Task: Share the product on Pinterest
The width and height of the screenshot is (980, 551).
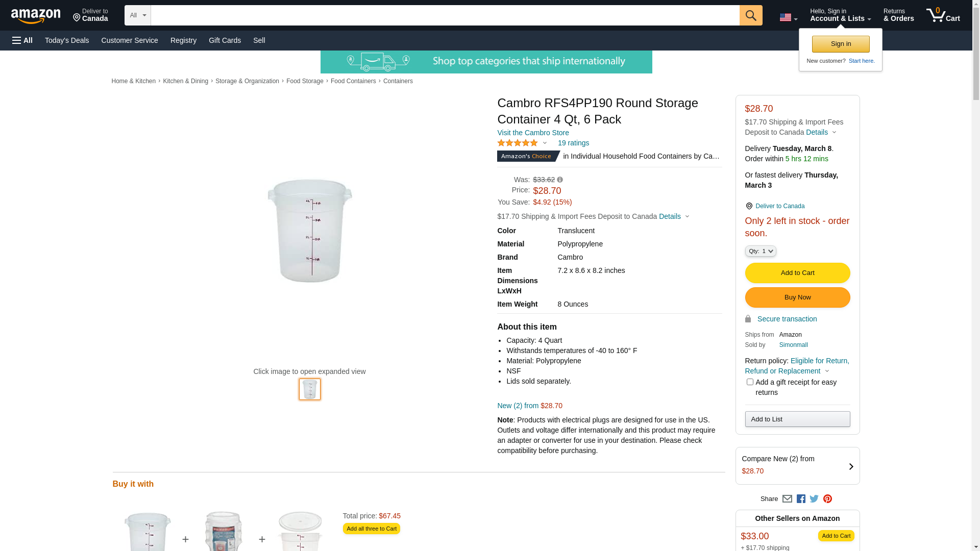Action: click(x=827, y=499)
